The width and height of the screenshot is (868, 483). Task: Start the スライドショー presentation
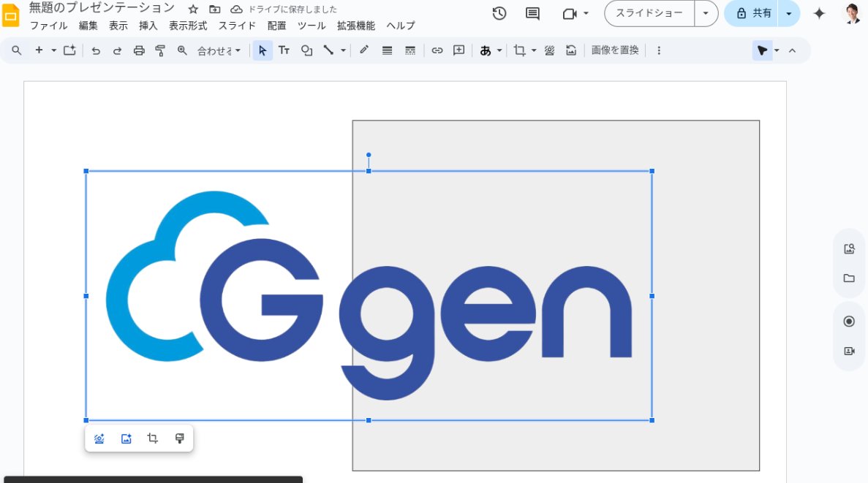649,13
